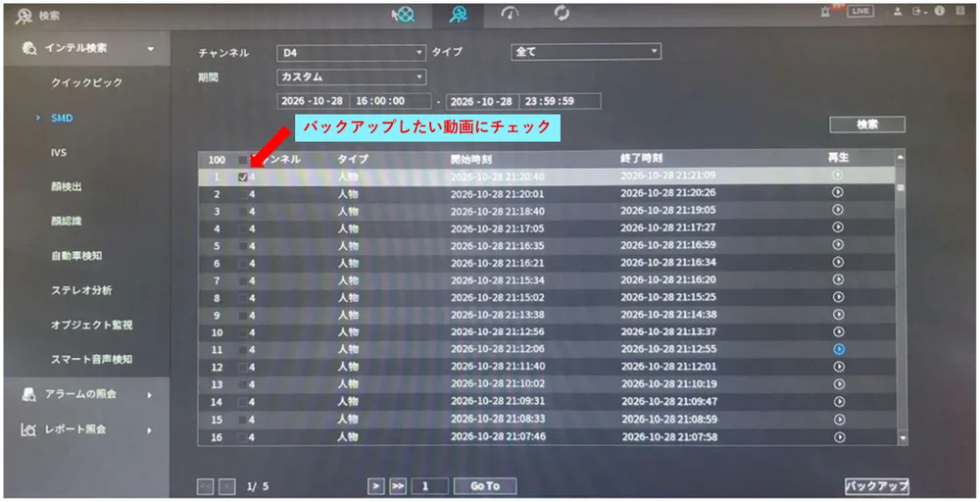The height and width of the screenshot is (502, 980).
Task: Select SMD in sidebar
Action: tap(62, 118)
